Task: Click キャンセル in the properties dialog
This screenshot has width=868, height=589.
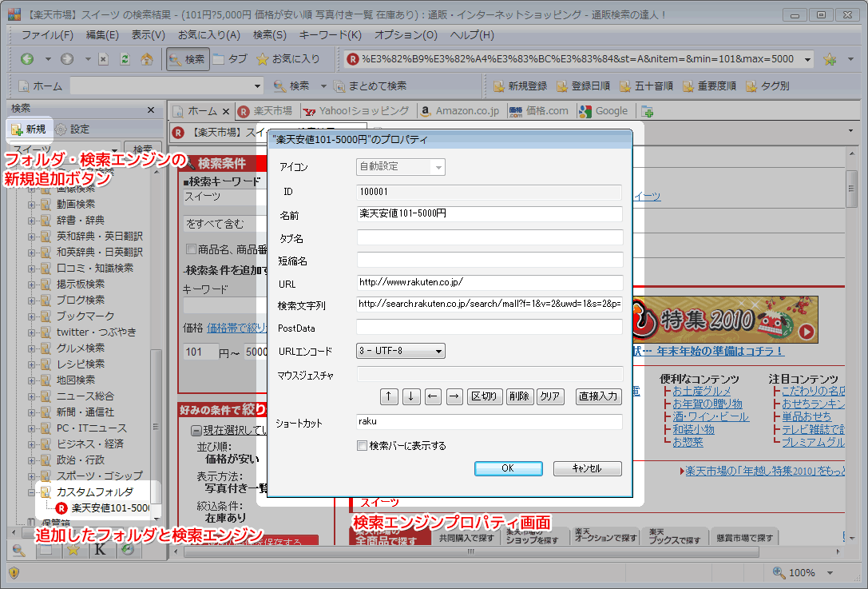Action: click(588, 469)
